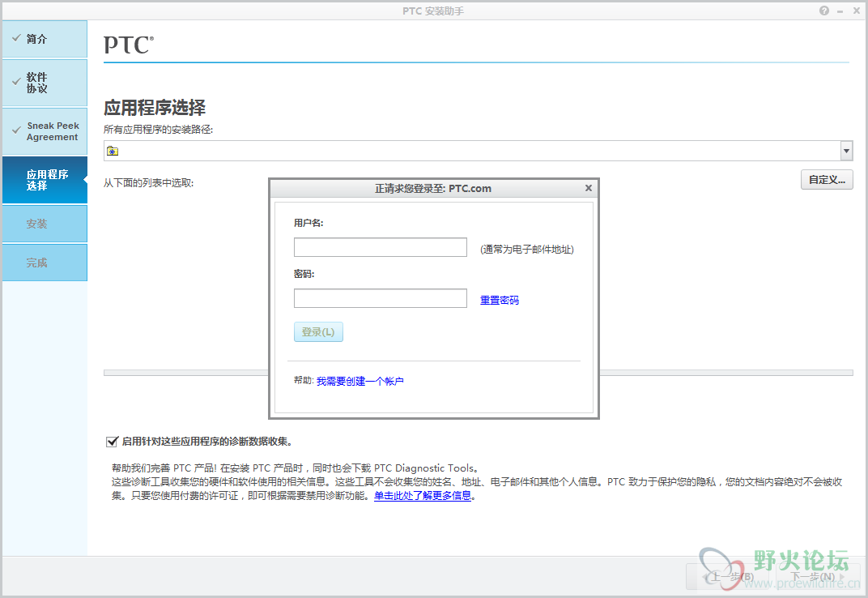The width and height of the screenshot is (868, 598).
Task: Click the PTC logo
Action: pyautogui.click(x=129, y=45)
